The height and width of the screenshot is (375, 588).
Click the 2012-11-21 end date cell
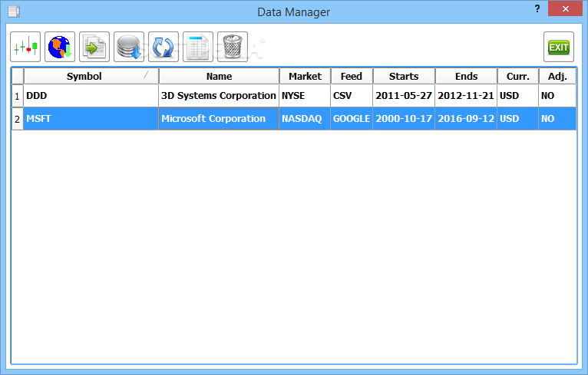click(x=466, y=96)
